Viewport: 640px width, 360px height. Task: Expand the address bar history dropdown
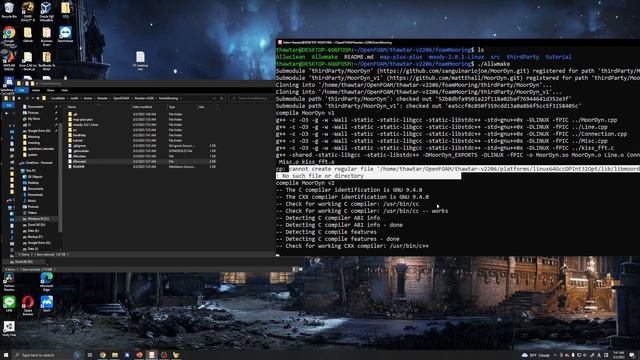point(214,98)
